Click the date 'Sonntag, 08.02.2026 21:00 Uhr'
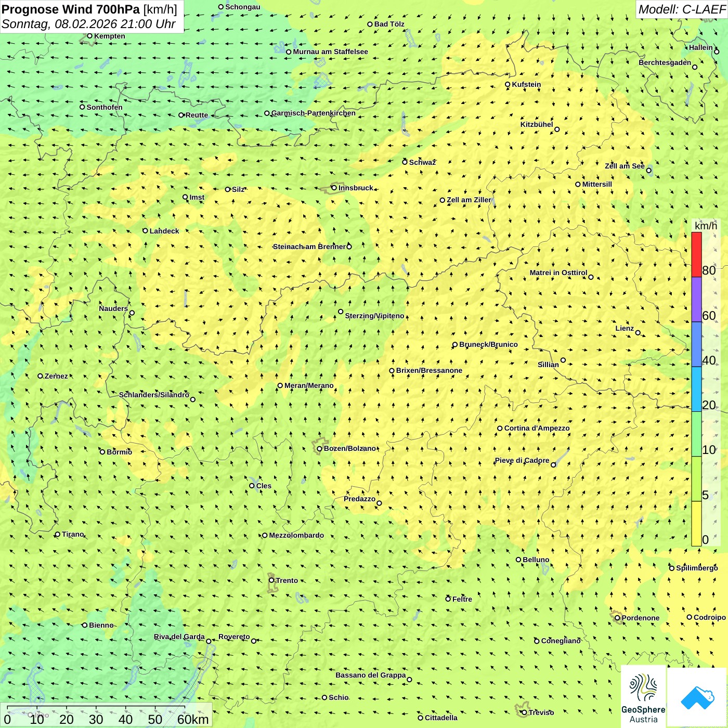The width and height of the screenshot is (728, 728). pyautogui.click(x=88, y=24)
